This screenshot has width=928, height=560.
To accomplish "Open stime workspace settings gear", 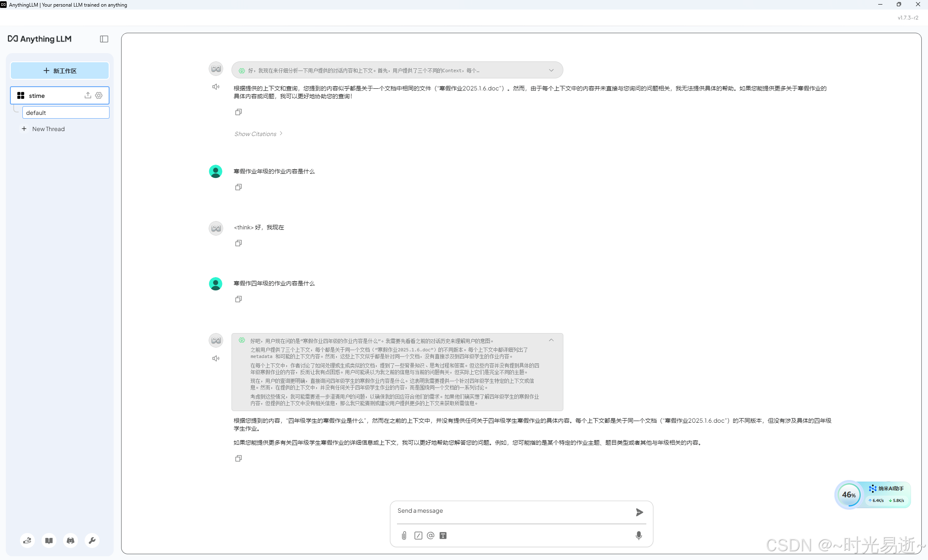I will coord(99,95).
